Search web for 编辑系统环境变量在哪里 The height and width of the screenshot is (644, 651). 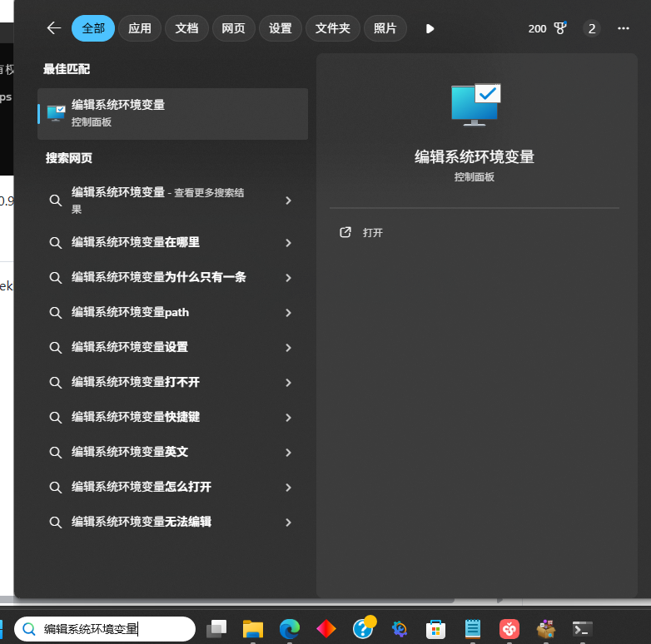click(x=136, y=242)
